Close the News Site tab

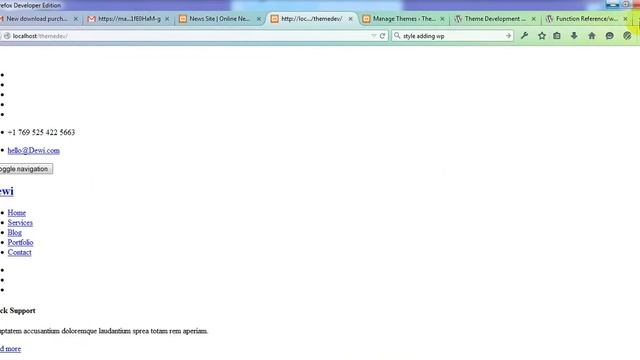point(258,19)
